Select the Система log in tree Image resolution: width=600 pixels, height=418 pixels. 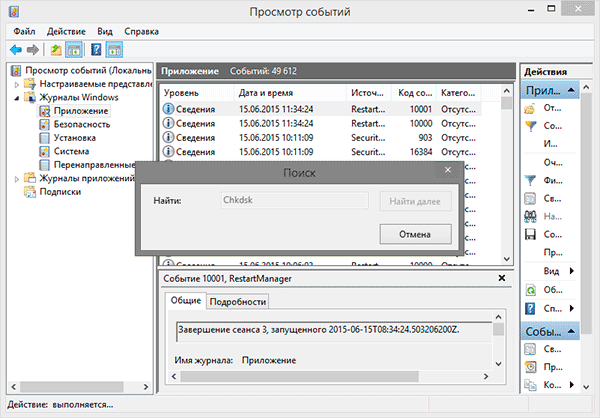click(x=67, y=151)
